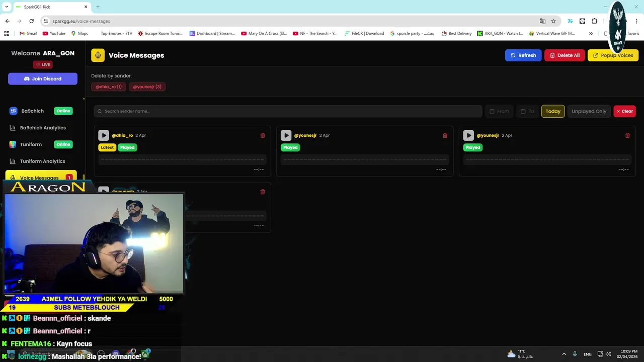The image size is (644, 362).
Task: Clear the message filters
Action: pyautogui.click(x=624, y=111)
